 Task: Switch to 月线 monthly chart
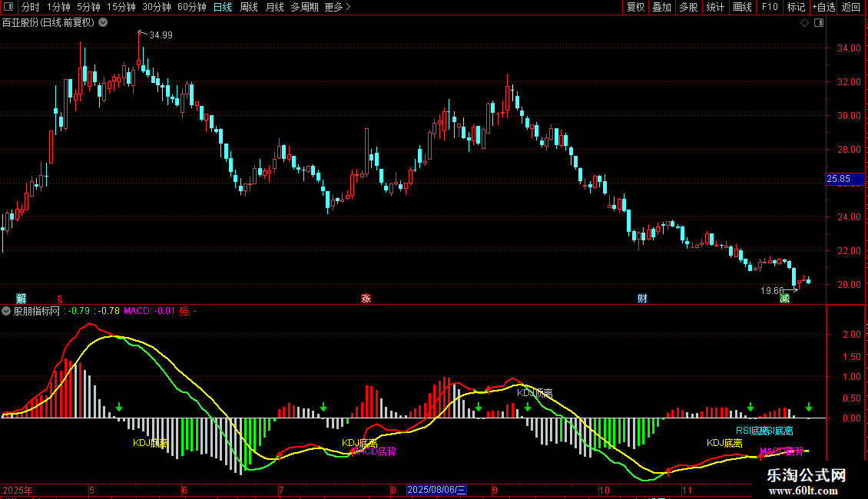tap(274, 7)
